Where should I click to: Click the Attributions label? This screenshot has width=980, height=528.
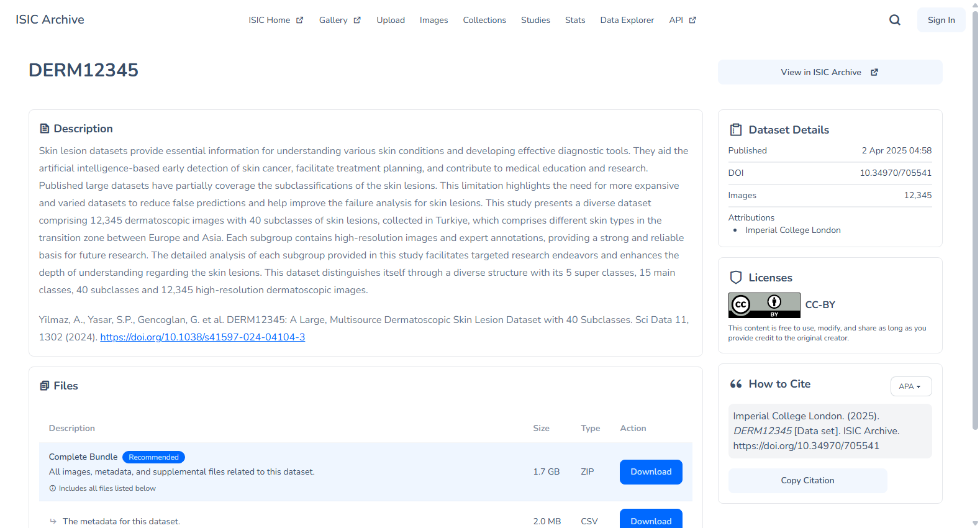(751, 217)
